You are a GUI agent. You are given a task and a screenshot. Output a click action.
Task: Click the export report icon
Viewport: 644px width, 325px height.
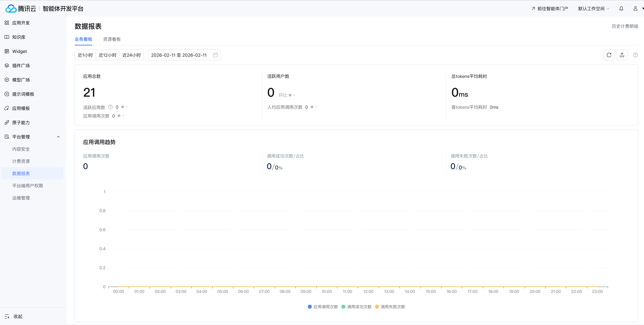click(622, 55)
